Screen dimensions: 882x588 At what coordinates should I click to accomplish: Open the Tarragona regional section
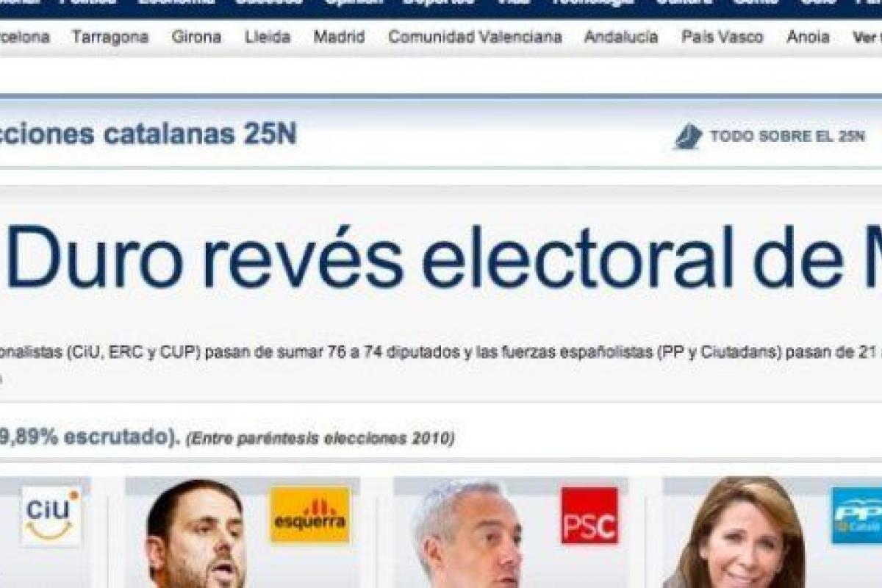(110, 37)
